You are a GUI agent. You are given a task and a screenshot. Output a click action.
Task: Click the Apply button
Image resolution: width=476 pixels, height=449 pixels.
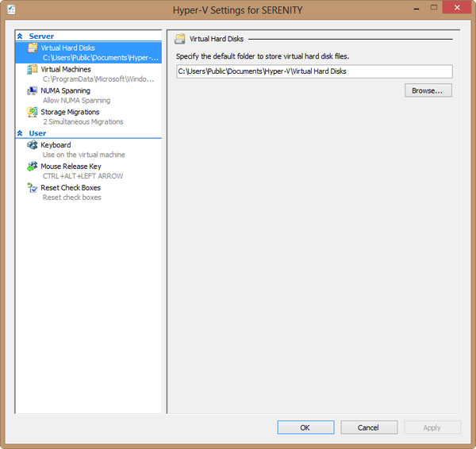click(x=432, y=428)
